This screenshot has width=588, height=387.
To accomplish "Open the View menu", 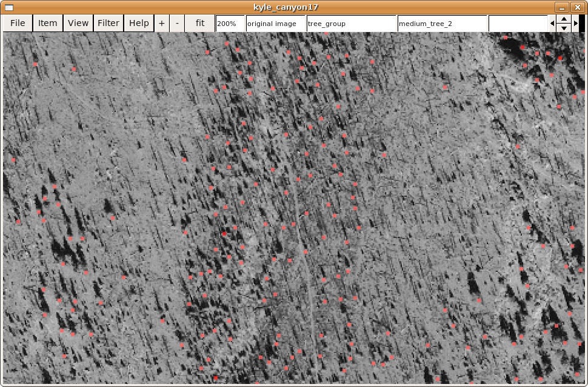I will [x=78, y=23].
